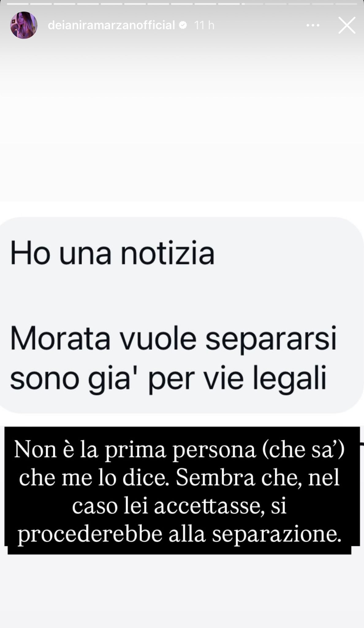Tap the "Ho una notizia" message text
The height and width of the screenshot is (628, 364).
point(112,254)
